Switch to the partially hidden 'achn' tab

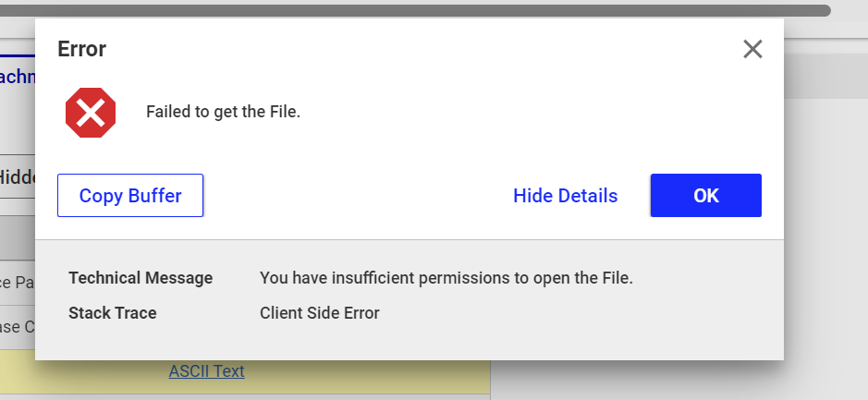click(x=17, y=77)
